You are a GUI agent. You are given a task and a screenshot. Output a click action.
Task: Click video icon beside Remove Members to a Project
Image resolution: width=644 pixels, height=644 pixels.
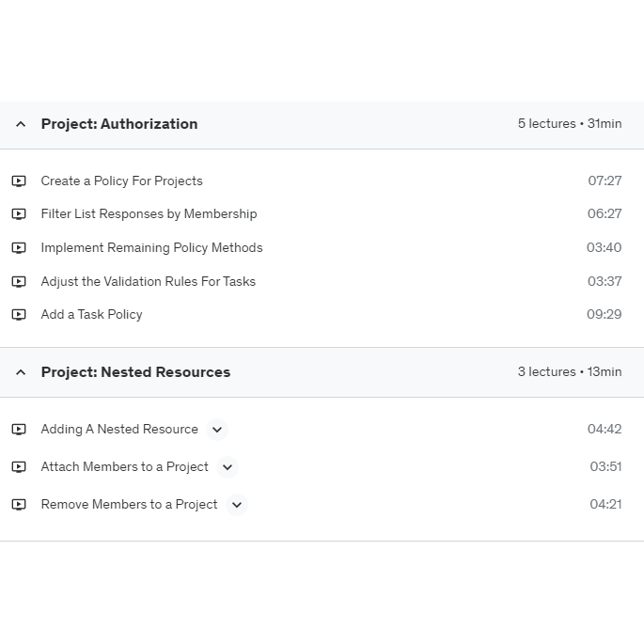pyautogui.click(x=19, y=505)
